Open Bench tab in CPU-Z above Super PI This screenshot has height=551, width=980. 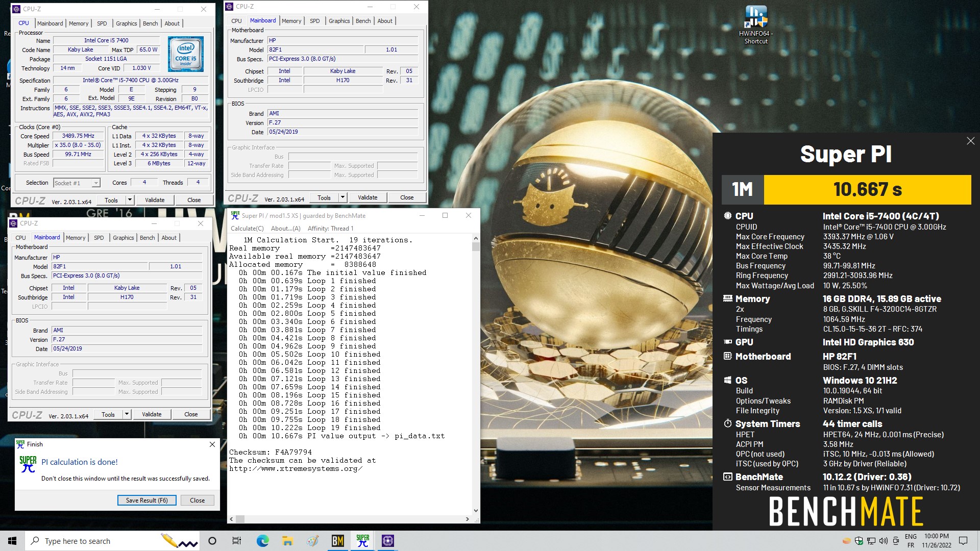click(x=363, y=21)
